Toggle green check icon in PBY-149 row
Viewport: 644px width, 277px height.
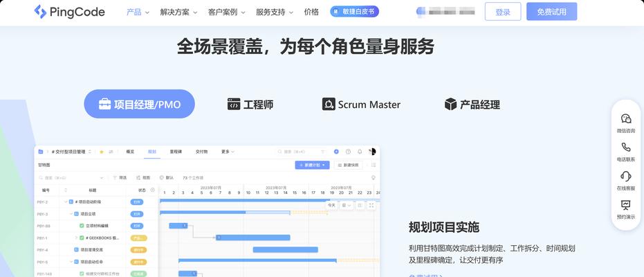pyautogui.click(x=82, y=274)
